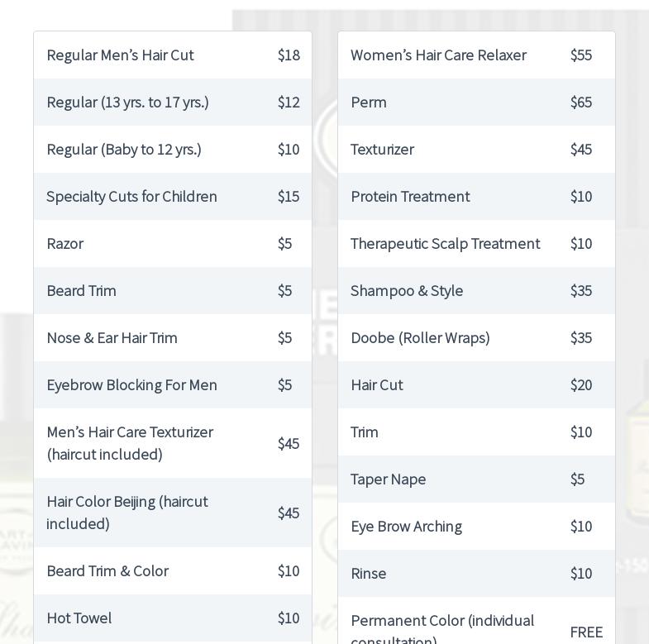Click the FREE price for Permanent Color
Image resolution: width=649 pixels, height=644 pixels.
click(x=586, y=632)
